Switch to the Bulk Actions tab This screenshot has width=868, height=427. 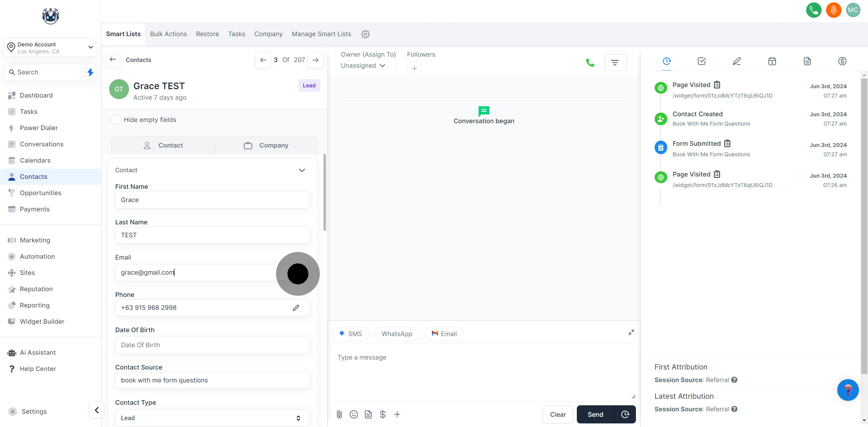pos(168,34)
